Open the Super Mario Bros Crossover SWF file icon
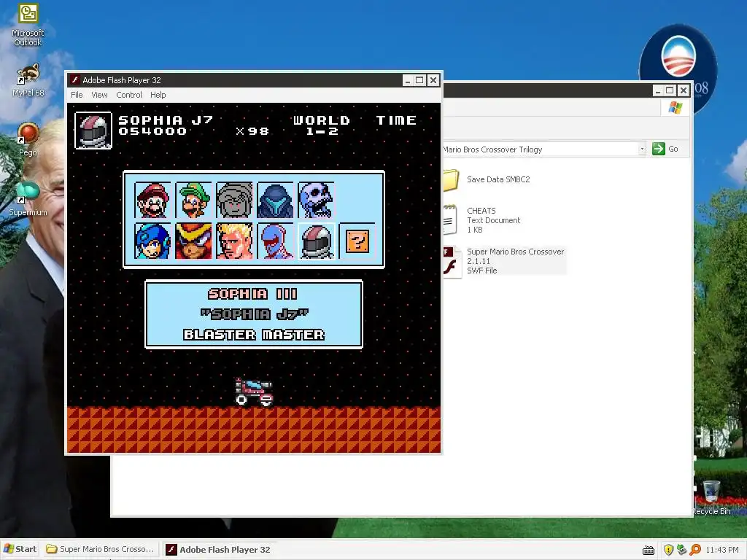This screenshot has height=560, width=747. pos(452,262)
